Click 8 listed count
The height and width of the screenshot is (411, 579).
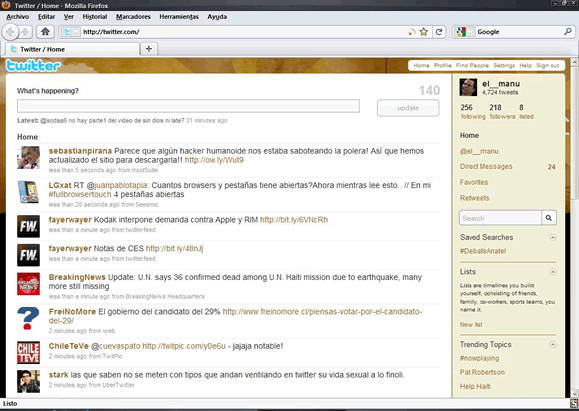point(526,112)
